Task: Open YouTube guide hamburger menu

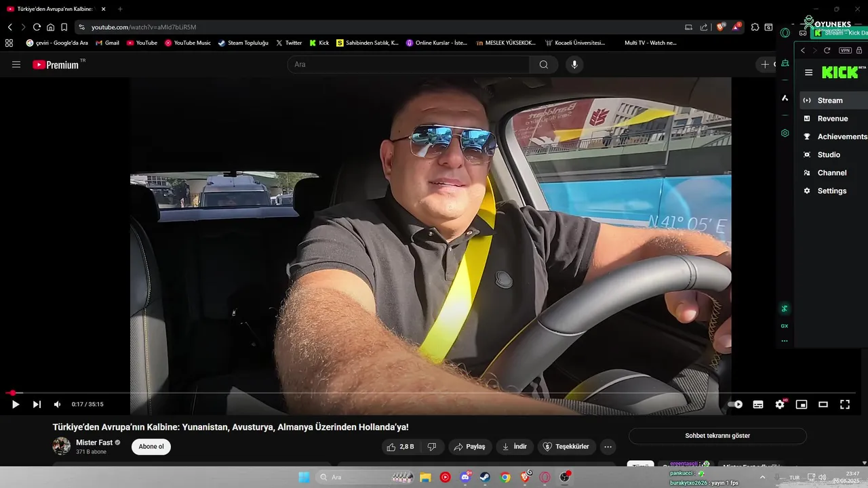Action: coord(16,64)
